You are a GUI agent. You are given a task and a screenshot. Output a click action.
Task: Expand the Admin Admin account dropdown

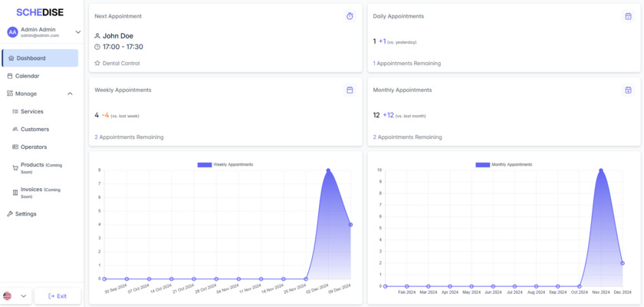click(77, 32)
